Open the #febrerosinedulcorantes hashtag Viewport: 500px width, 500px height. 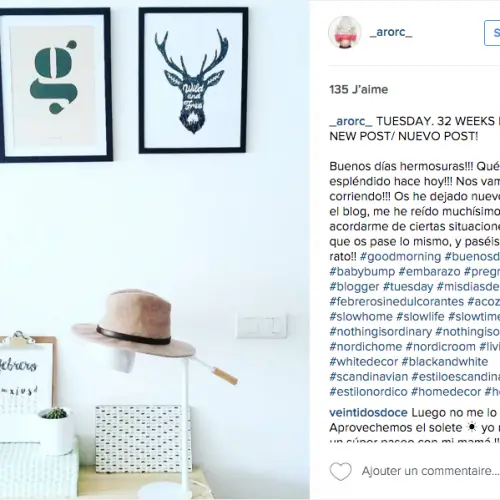(x=397, y=301)
